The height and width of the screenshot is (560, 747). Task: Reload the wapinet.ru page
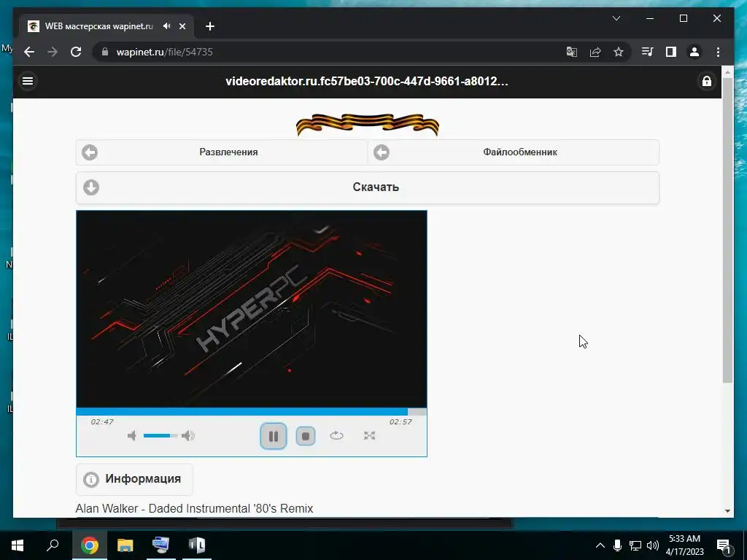76,52
